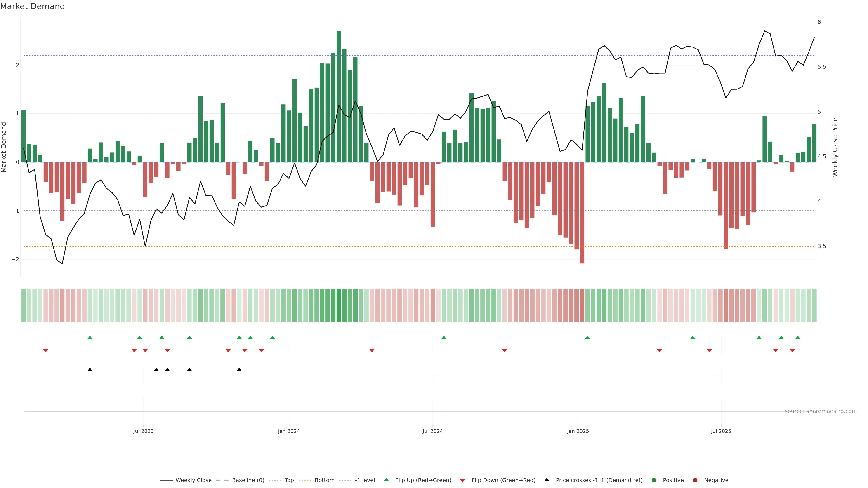The width and height of the screenshot is (868, 488).
Task: Click the Market Demand chart title
Action: (32, 6)
